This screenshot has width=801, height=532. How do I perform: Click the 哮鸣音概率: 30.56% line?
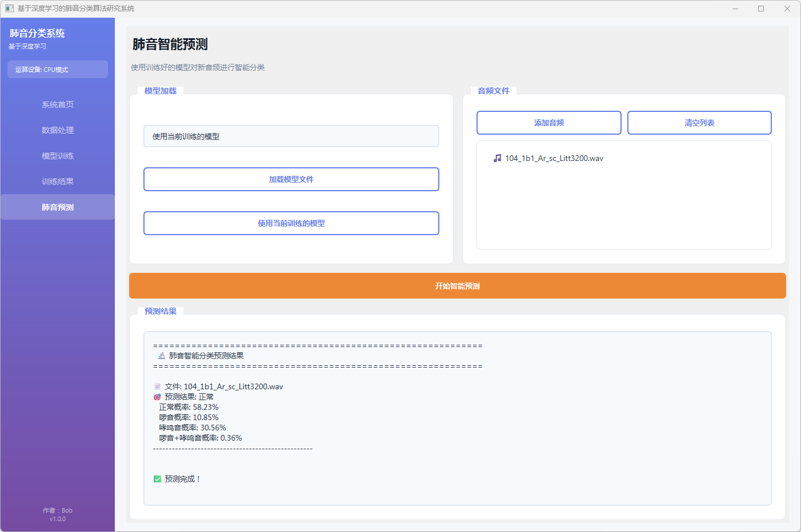pyautogui.click(x=193, y=428)
